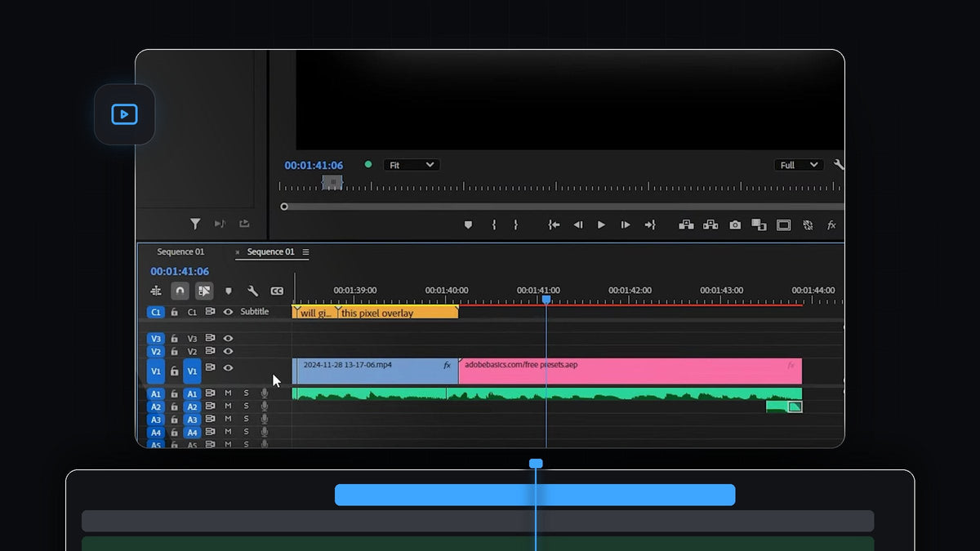Click the filter funnel icon

pos(195,224)
